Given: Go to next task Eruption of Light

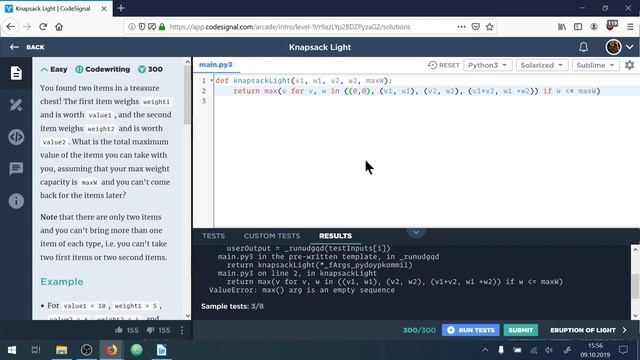Looking at the screenshot, I should (588, 330).
